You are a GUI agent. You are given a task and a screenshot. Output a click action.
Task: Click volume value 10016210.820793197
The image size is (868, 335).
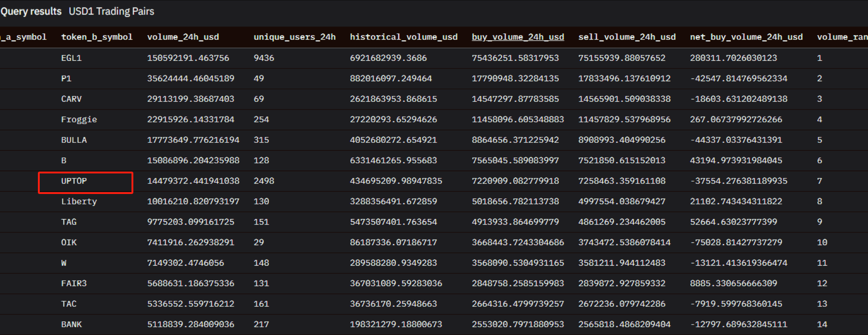click(x=193, y=201)
